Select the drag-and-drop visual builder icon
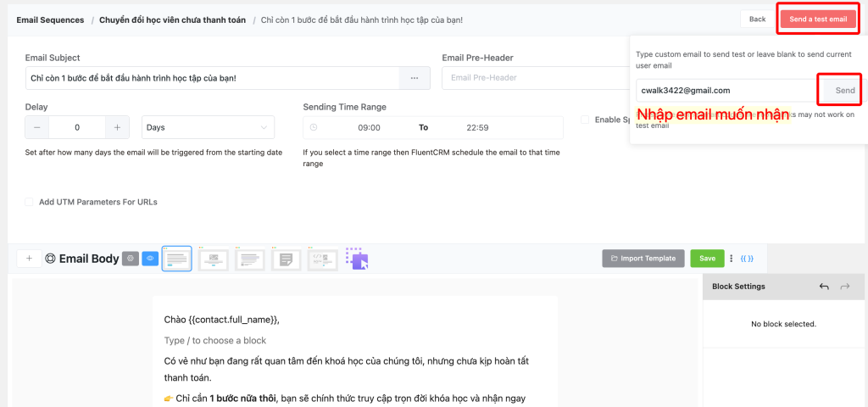 click(357, 259)
